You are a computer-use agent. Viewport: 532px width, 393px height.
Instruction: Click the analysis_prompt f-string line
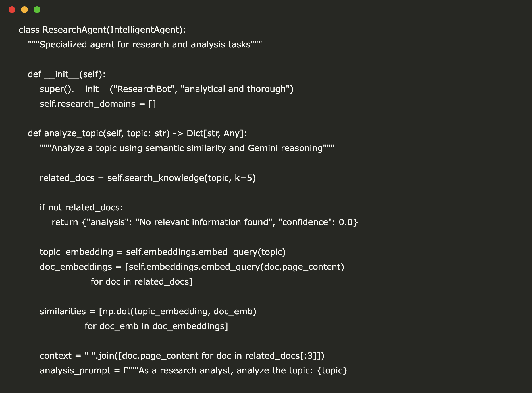pos(193,371)
